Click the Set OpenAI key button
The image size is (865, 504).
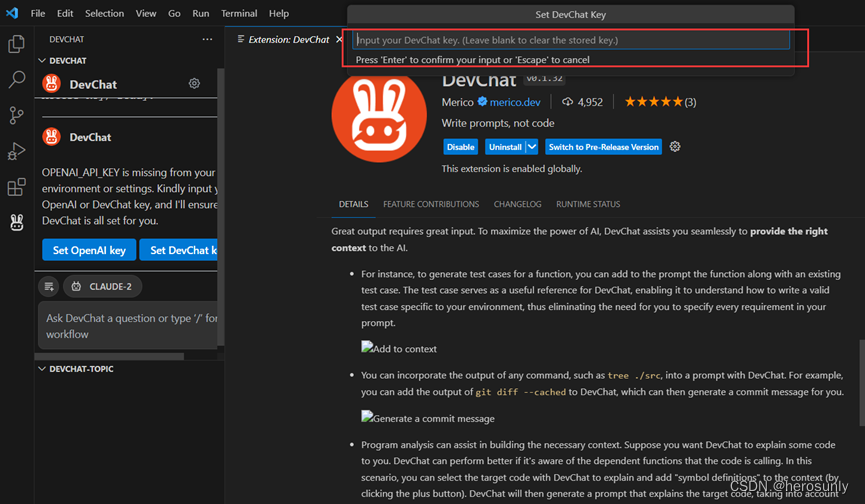coord(89,250)
